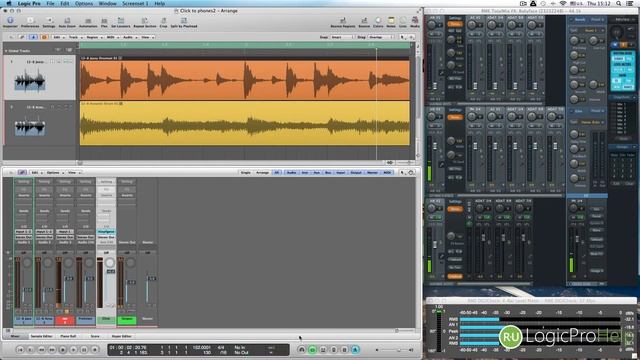Open the File menu
Screen dimensions: 640x360
pos(50,3)
